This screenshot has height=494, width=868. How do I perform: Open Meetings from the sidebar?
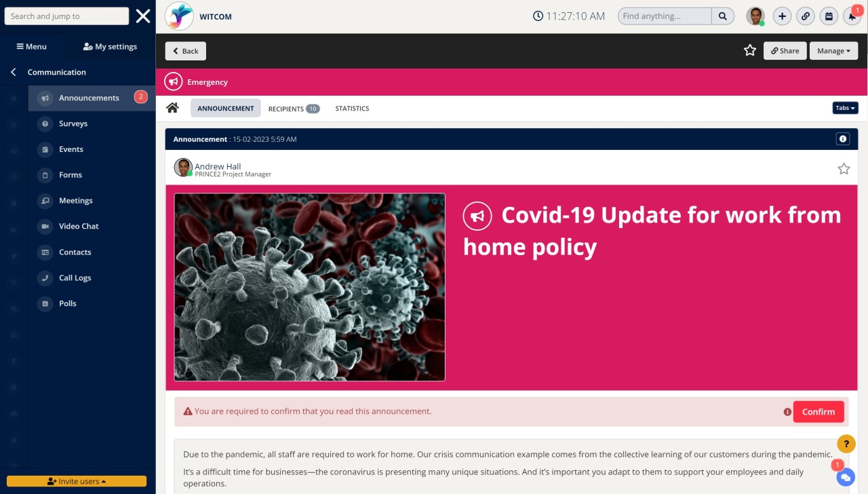click(75, 200)
